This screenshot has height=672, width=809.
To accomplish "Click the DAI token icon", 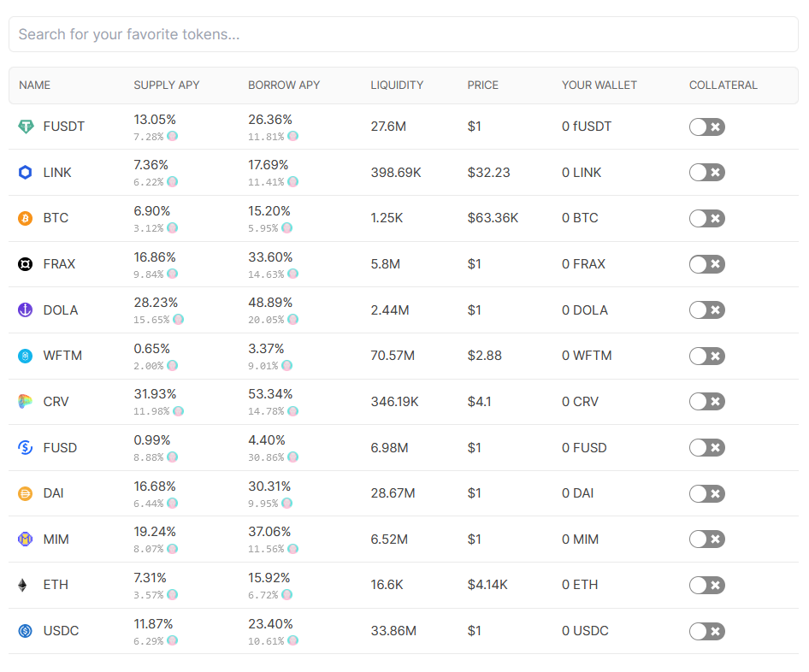I will [26, 493].
